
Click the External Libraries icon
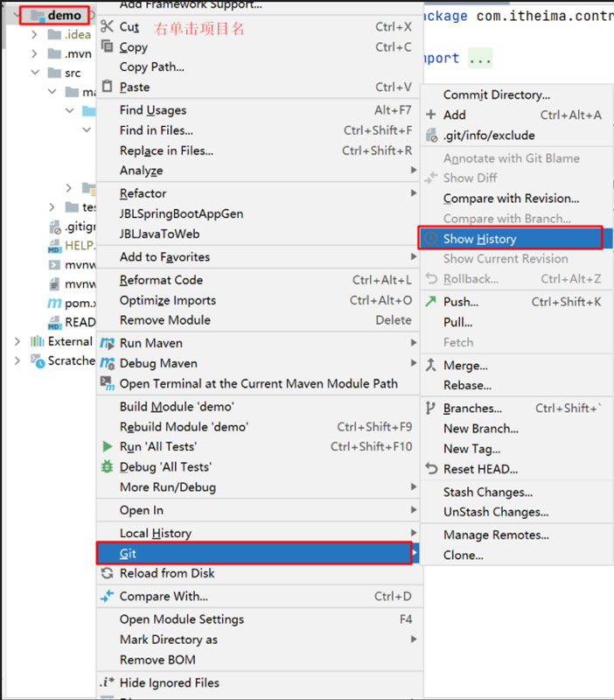[38, 341]
